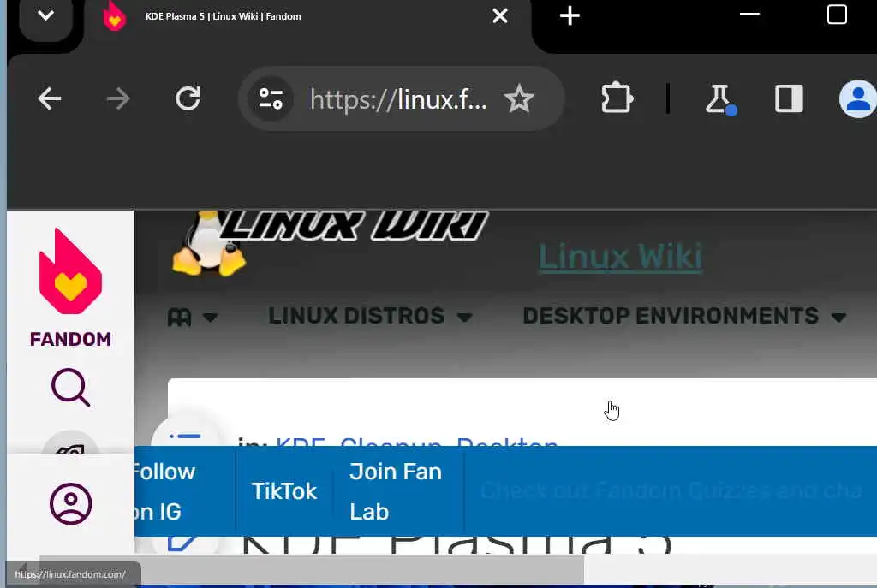Open the Extensions puzzle icon
Viewport: 877px width, 588px height.
[617, 99]
